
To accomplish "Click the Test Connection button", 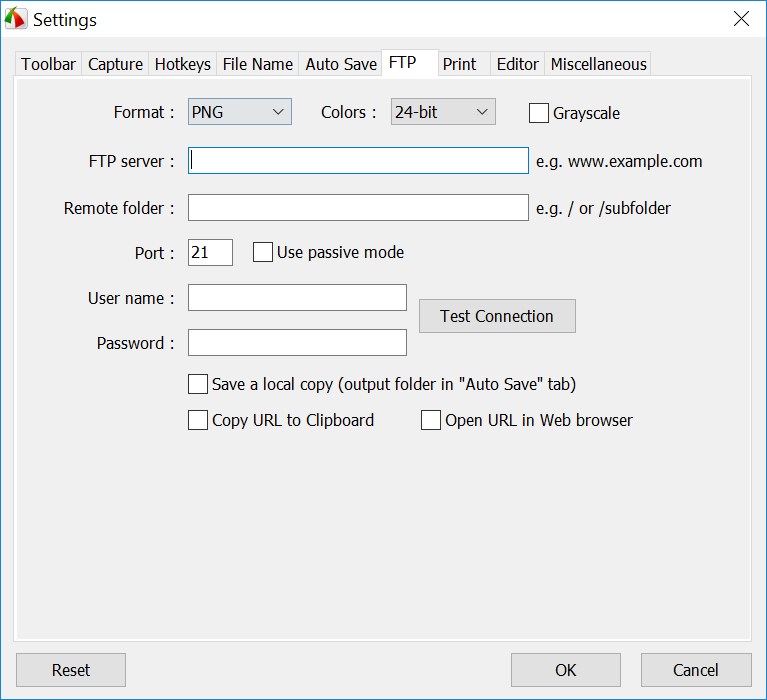I will [497, 316].
